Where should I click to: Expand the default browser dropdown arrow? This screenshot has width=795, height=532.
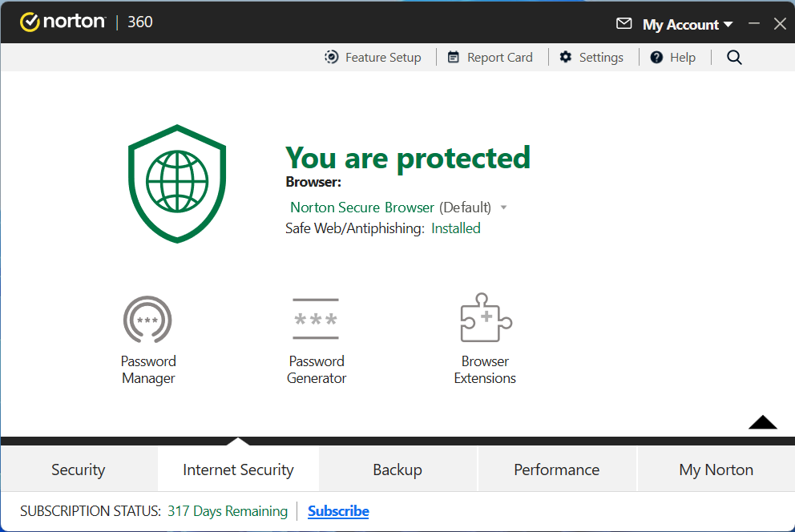pos(503,208)
